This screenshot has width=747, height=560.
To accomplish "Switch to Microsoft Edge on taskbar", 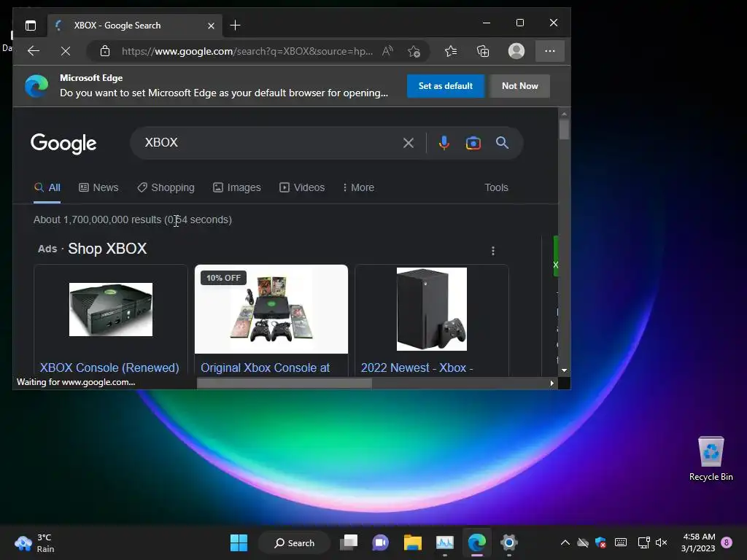I will click(477, 542).
